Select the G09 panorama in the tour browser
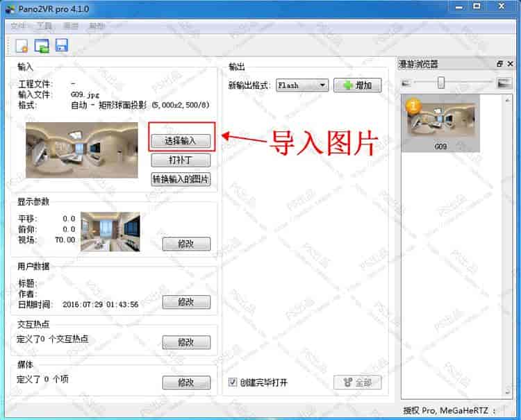This screenshot has height=420, width=521. [440, 123]
